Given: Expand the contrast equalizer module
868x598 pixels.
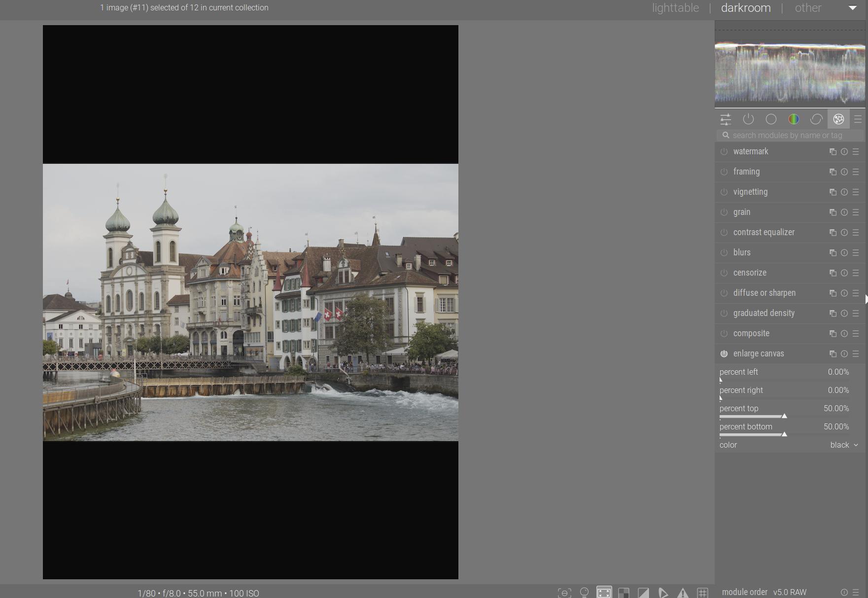Looking at the screenshot, I should 764,232.
